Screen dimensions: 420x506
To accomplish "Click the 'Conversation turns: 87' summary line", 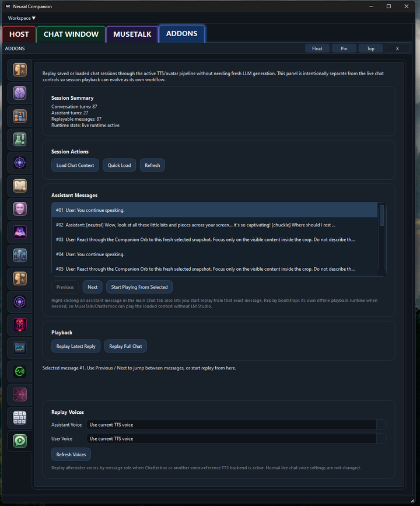I will [x=74, y=106].
